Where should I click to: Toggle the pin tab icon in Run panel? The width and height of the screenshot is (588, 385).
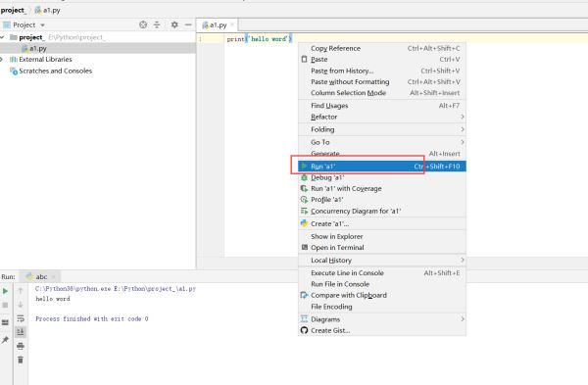[x=5, y=340]
